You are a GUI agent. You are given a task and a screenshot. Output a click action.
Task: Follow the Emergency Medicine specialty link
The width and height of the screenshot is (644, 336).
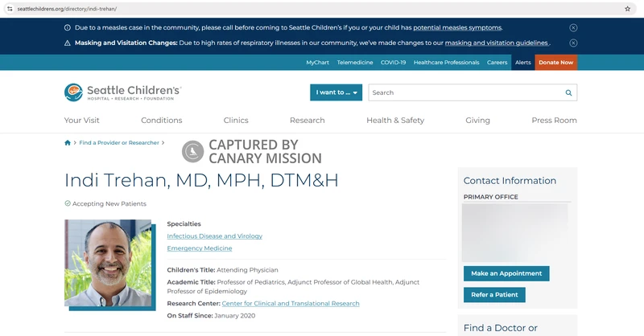click(x=199, y=248)
